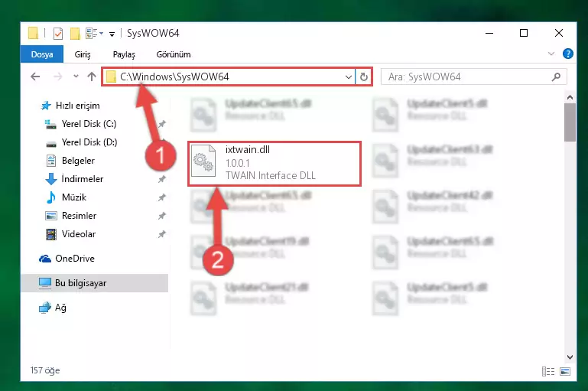Click pin icon next to Yerel Disk (C:)
Image resolution: width=588 pixels, height=391 pixels.
[x=161, y=124]
